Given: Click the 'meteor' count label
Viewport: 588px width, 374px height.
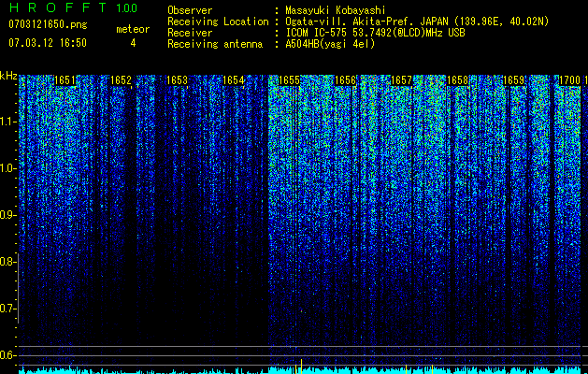Looking at the screenshot, I should click(133, 29).
